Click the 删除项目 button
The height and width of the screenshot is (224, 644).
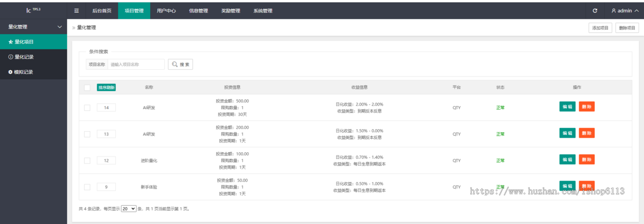click(627, 28)
